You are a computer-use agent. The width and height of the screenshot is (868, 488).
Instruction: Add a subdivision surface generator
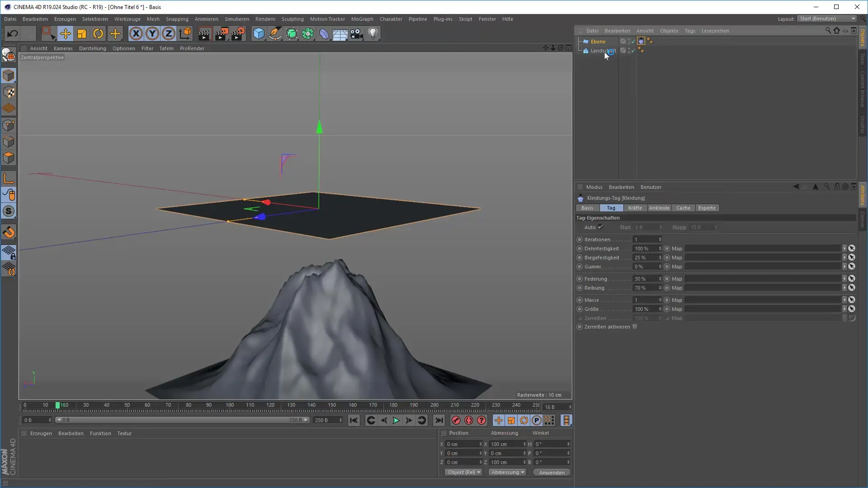(292, 33)
